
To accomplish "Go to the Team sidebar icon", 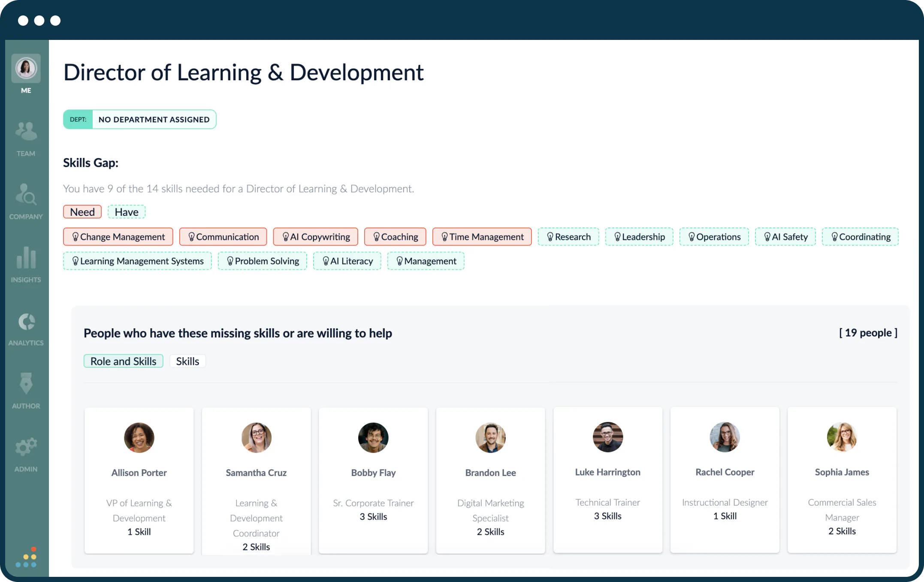I will 26,131.
